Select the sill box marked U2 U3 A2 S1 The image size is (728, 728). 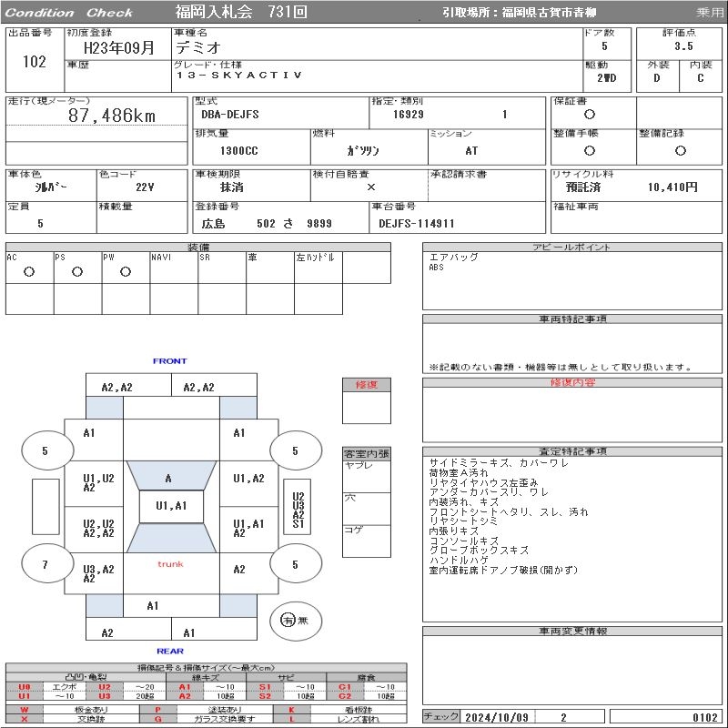[298, 507]
